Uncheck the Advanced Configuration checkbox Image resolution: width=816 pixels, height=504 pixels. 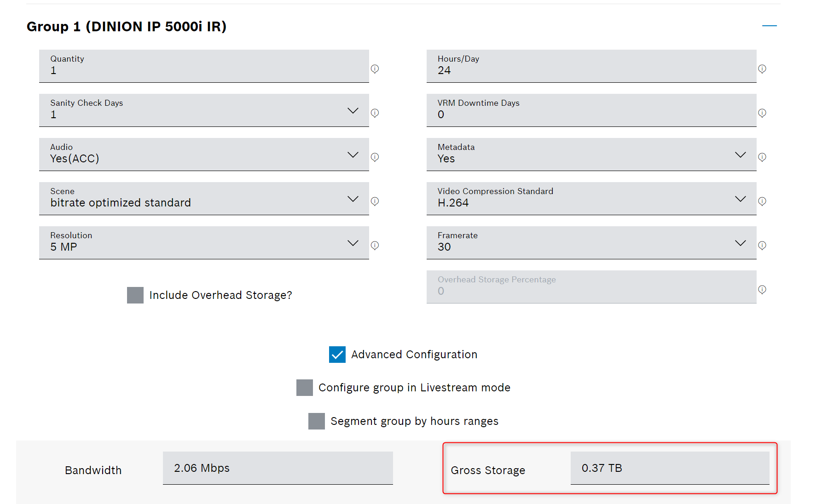(337, 355)
